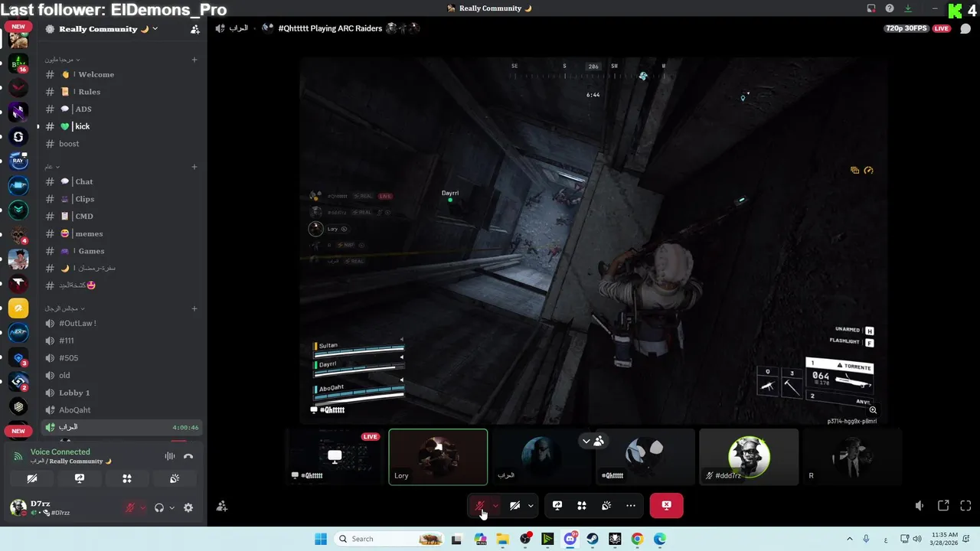This screenshot has height=551, width=980.
Task: Open the Help question mark icon
Action: pos(889,8)
